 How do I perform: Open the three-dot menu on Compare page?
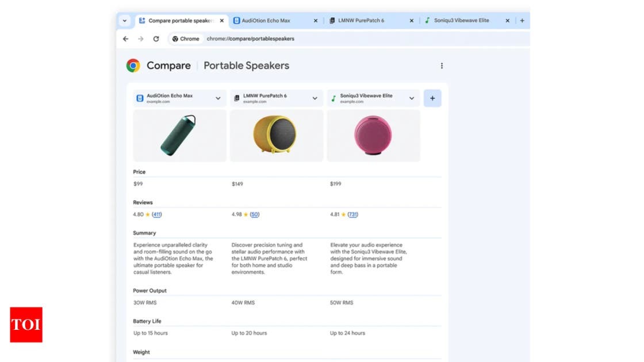[x=442, y=66]
